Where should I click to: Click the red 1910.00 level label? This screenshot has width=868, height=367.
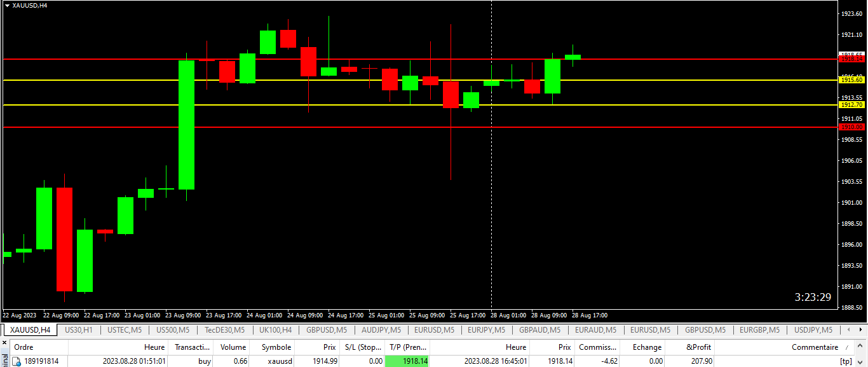851,127
